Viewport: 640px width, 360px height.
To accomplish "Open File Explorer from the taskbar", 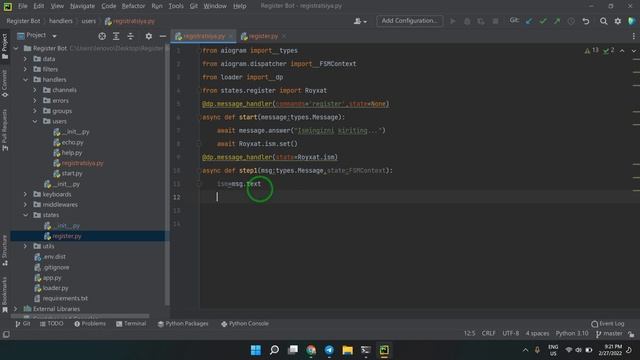I will coord(347,350).
